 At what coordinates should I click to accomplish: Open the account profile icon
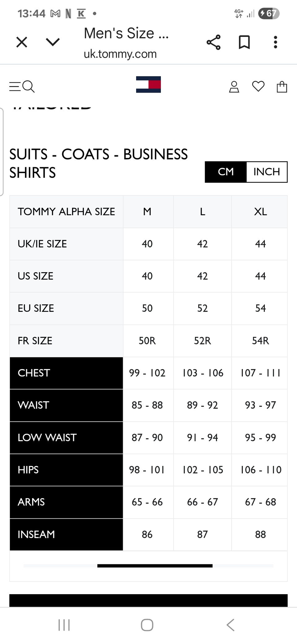pyautogui.click(x=234, y=87)
